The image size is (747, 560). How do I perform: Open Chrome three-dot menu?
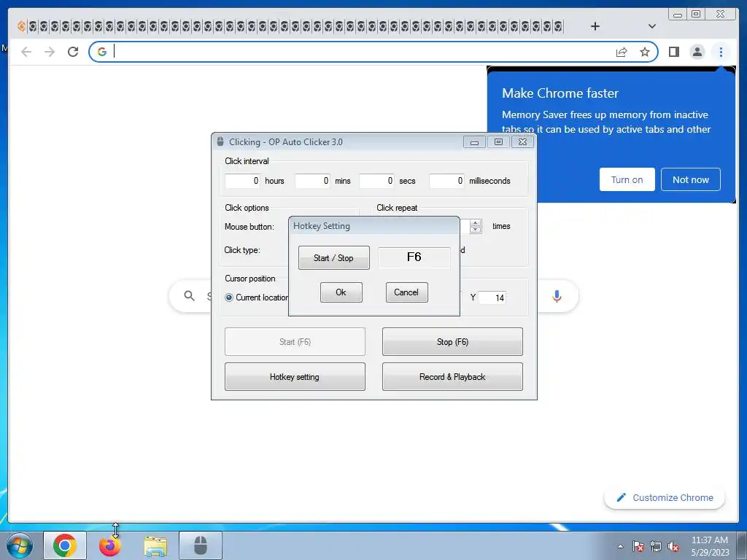tap(721, 52)
